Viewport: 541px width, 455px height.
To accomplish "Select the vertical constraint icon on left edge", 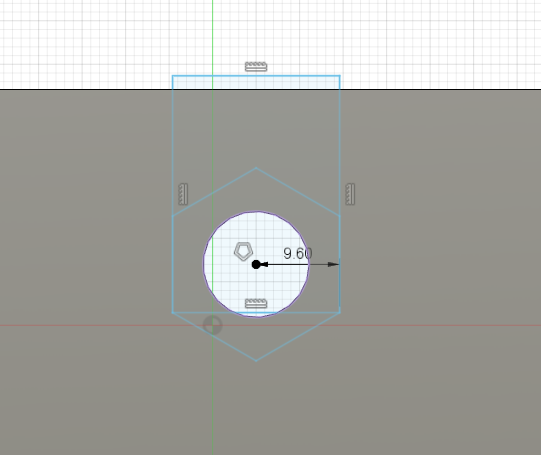I will (x=183, y=194).
